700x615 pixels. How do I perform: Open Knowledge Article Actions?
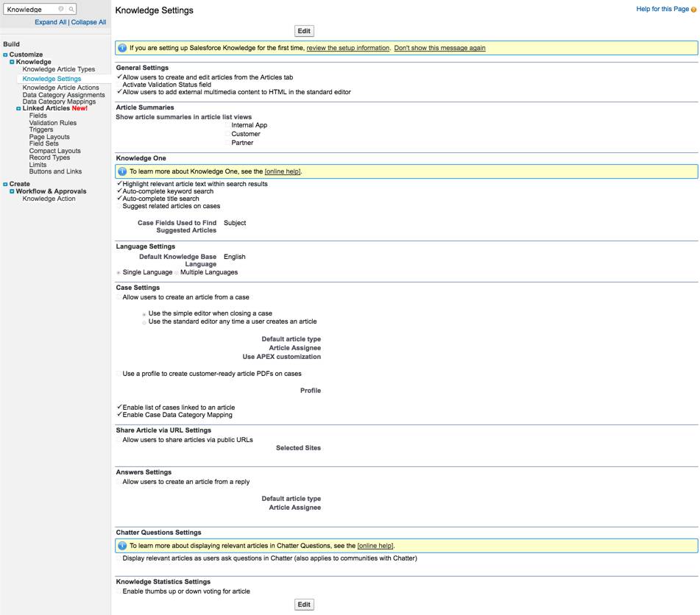click(60, 88)
